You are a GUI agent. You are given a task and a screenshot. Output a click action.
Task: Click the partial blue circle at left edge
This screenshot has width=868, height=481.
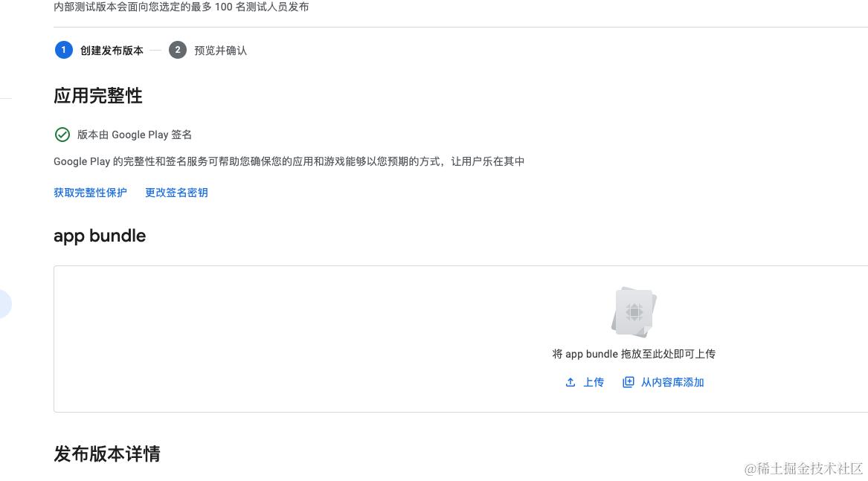point(4,304)
